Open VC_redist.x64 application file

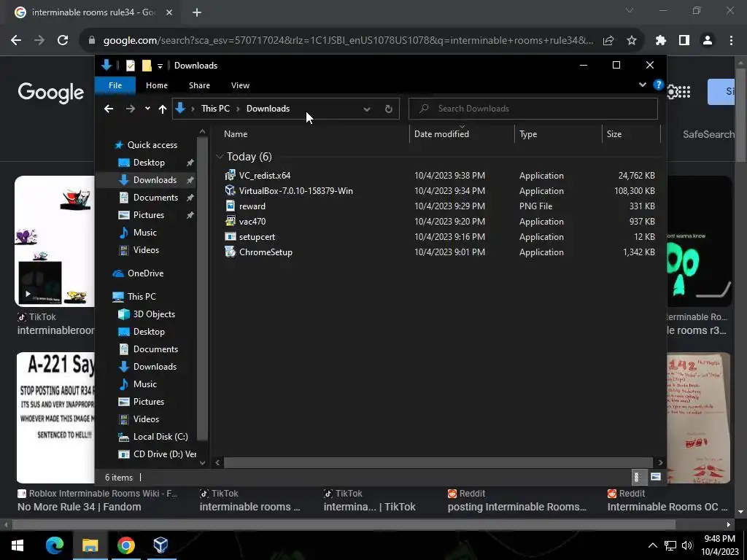pyautogui.click(x=264, y=175)
